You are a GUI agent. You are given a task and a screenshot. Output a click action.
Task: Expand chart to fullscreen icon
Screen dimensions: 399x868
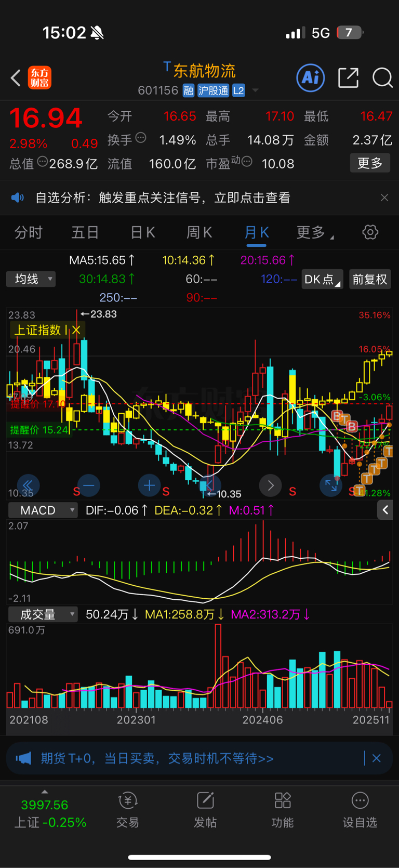click(331, 485)
